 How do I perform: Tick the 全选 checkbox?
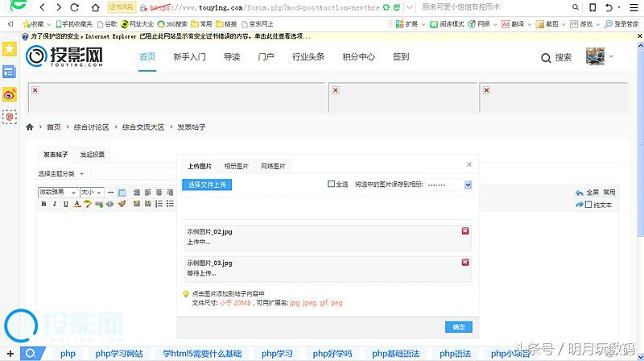pyautogui.click(x=331, y=184)
